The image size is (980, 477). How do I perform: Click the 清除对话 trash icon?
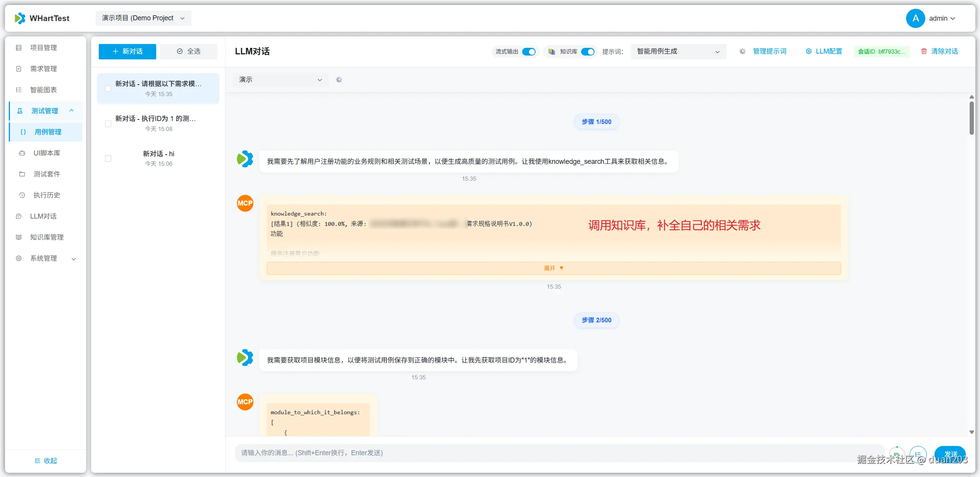924,51
